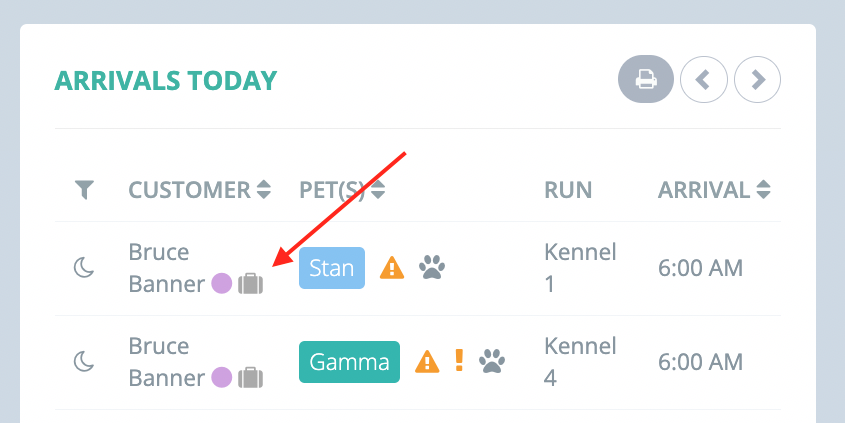The width and height of the screenshot is (845, 423).
Task: Click suitcase icon in Gamma's row
Action: tap(251, 377)
